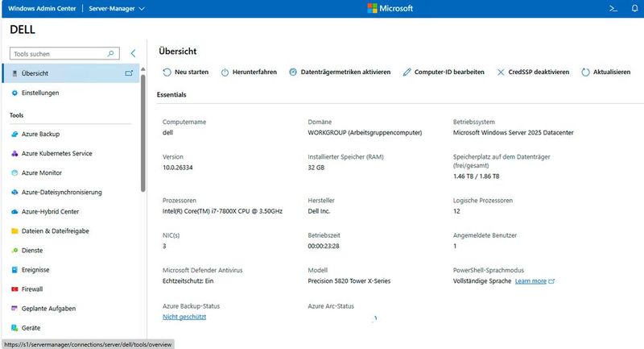This screenshot has width=644, height=349.
Task: Collapse the tools sidebar with chevron
Action: pos(133,53)
